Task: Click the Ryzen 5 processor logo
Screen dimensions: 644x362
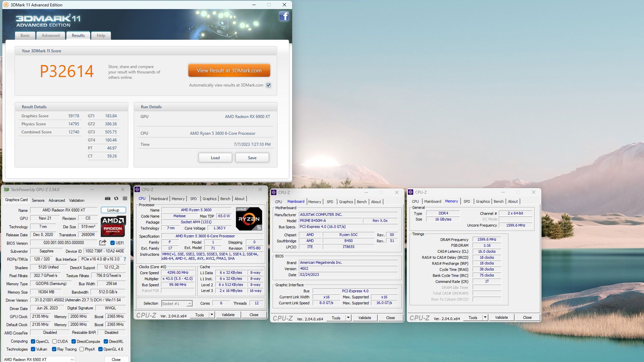Action: 249,219
